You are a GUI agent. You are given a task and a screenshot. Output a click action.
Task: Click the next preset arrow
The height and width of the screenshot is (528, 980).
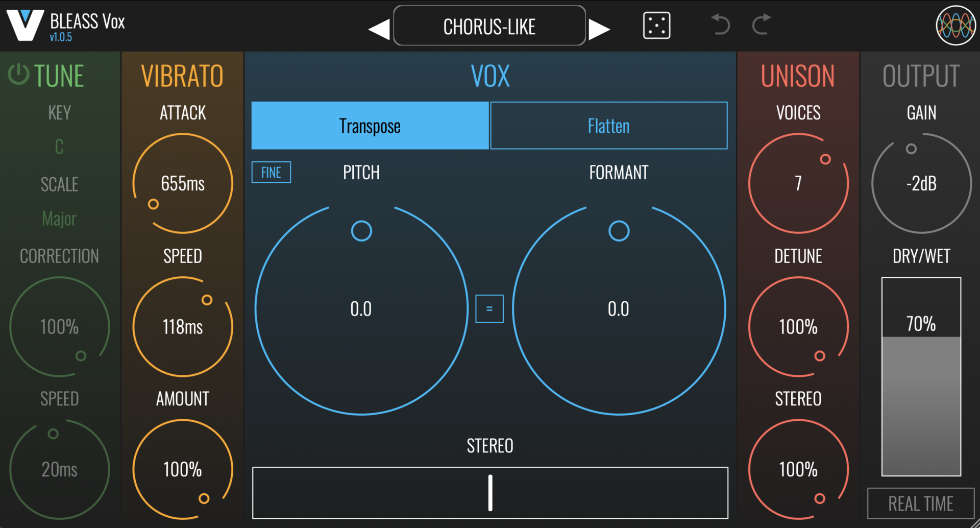click(x=599, y=29)
